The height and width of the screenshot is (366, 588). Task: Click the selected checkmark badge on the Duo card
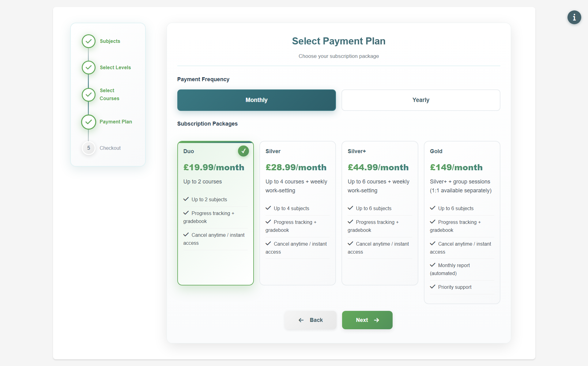coord(243,151)
